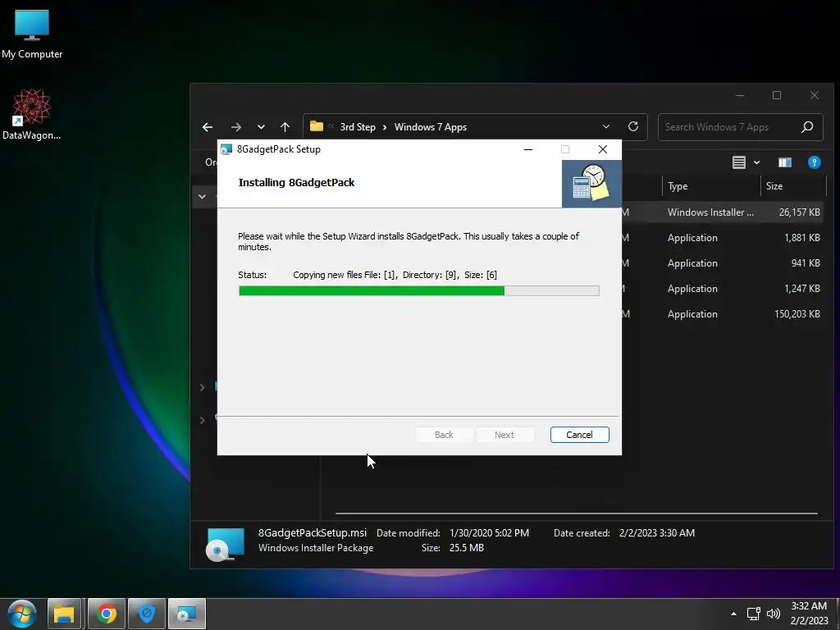The image size is (840, 630).
Task: Select the Application row sized 1,247 KB
Action: pyautogui.click(x=721, y=288)
